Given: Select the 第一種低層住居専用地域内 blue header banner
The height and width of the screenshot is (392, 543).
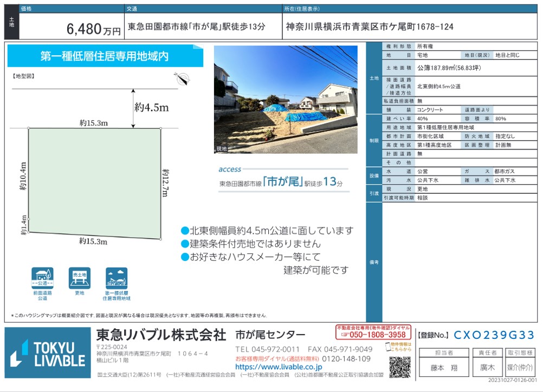Looking at the screenshot, I should coord(105,56).
